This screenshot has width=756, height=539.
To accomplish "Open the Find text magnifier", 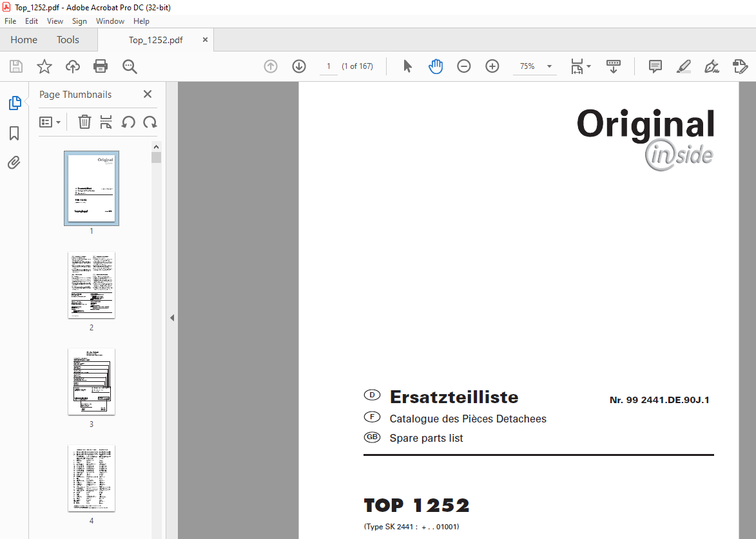I will (x=130, y=66).
